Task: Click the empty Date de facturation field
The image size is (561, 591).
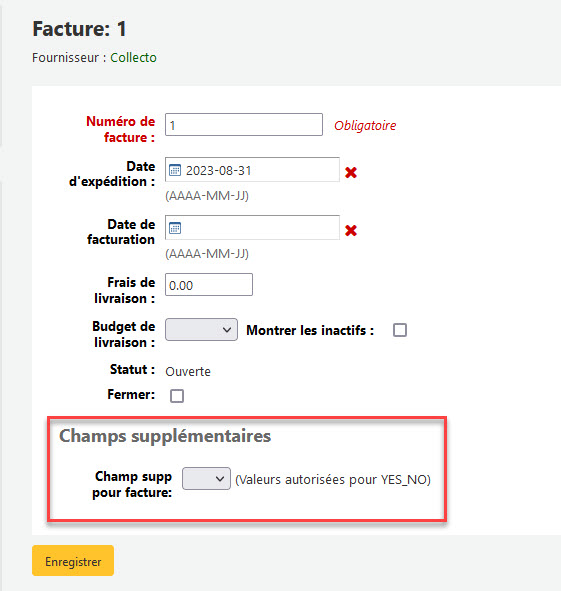Action: tap(252, 227)
